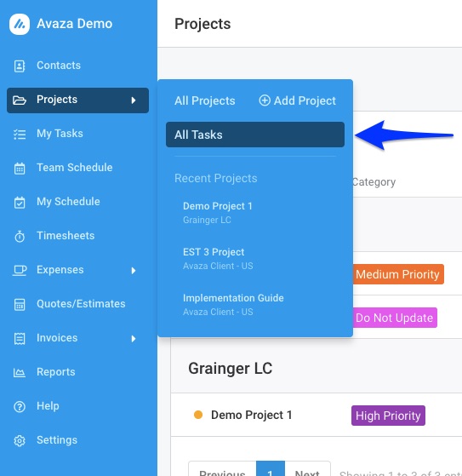462x476 pixels.
Task: Expand the Expenses submenu arrow
Action: click(x=134, y=271)
